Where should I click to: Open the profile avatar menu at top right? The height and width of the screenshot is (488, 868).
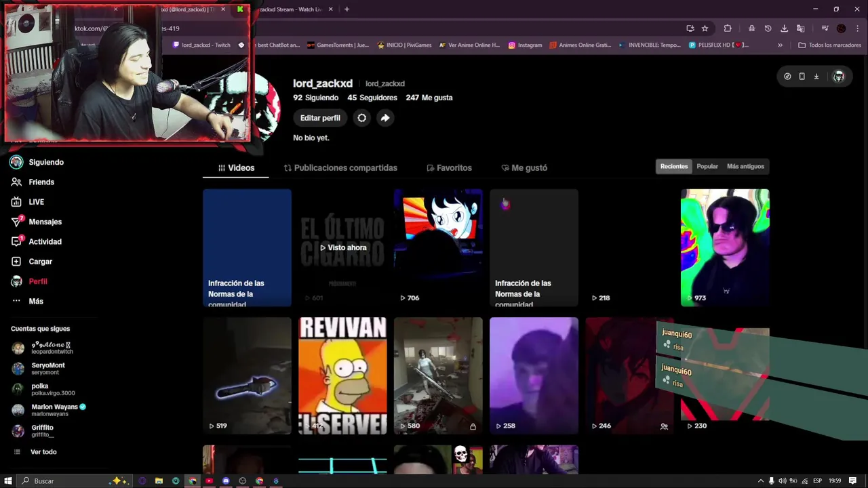coord(839,77)
